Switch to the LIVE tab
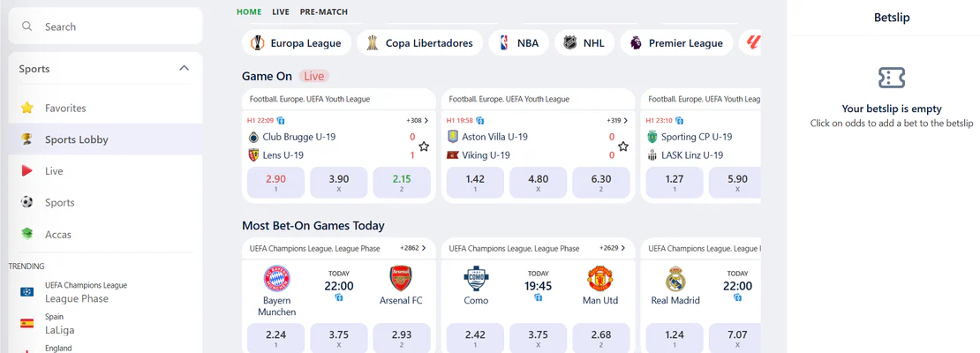The image size is (980, 353). tap(281, 11)
